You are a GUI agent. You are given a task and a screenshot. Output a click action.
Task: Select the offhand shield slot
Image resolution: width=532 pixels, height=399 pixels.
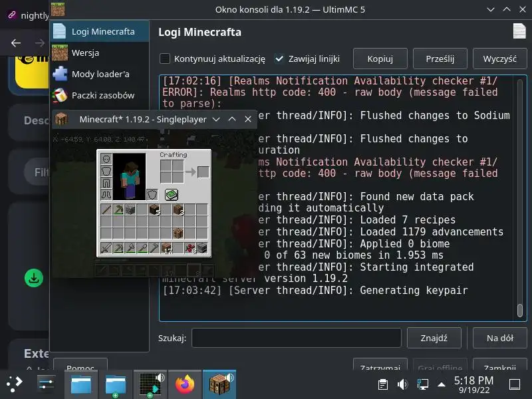point(152,195)
